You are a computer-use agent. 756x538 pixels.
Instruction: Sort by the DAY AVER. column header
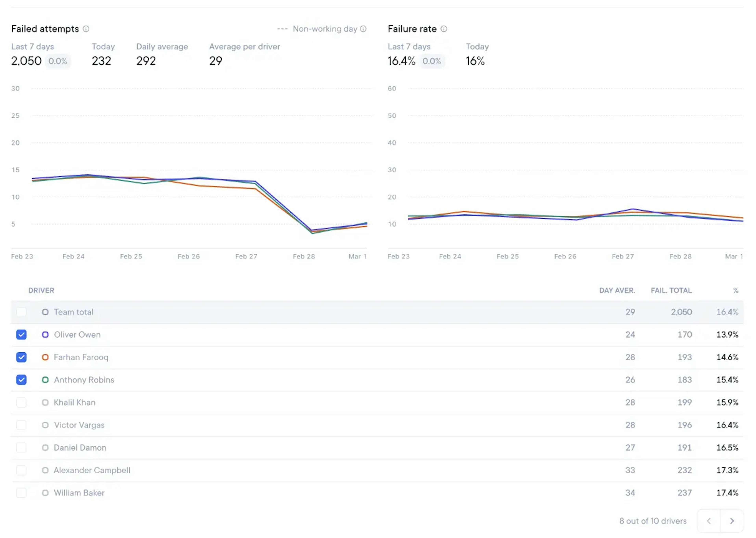point(617,291)
